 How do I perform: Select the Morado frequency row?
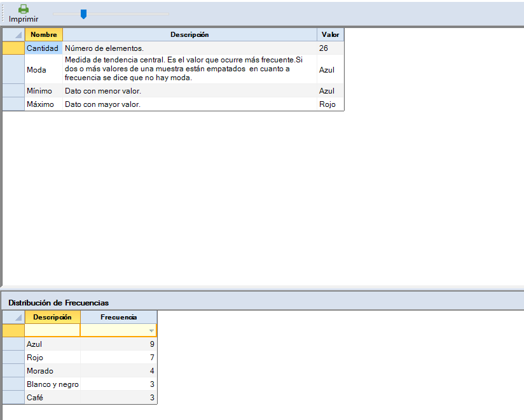[x=52, y=371]
